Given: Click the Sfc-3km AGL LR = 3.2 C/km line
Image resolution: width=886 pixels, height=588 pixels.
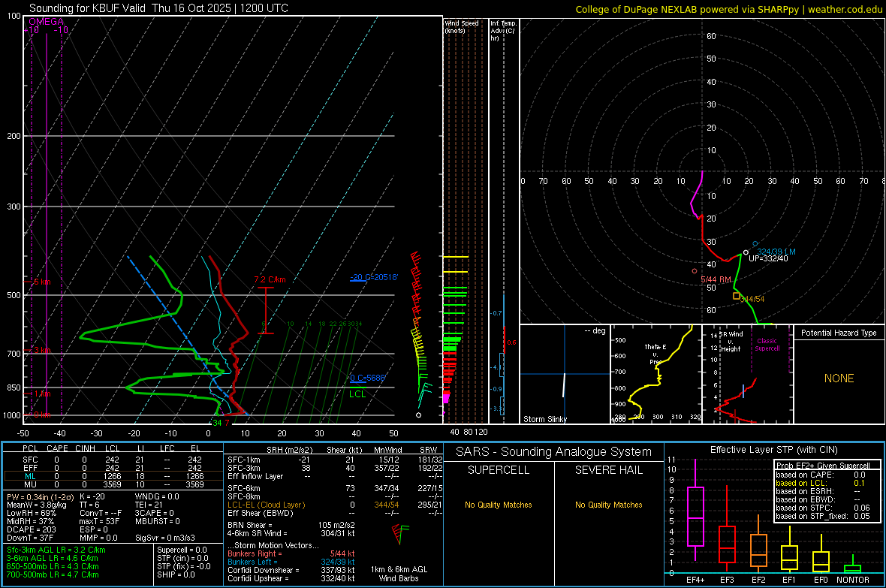Looking at the screenshot, I should click(x=56, y=550).
